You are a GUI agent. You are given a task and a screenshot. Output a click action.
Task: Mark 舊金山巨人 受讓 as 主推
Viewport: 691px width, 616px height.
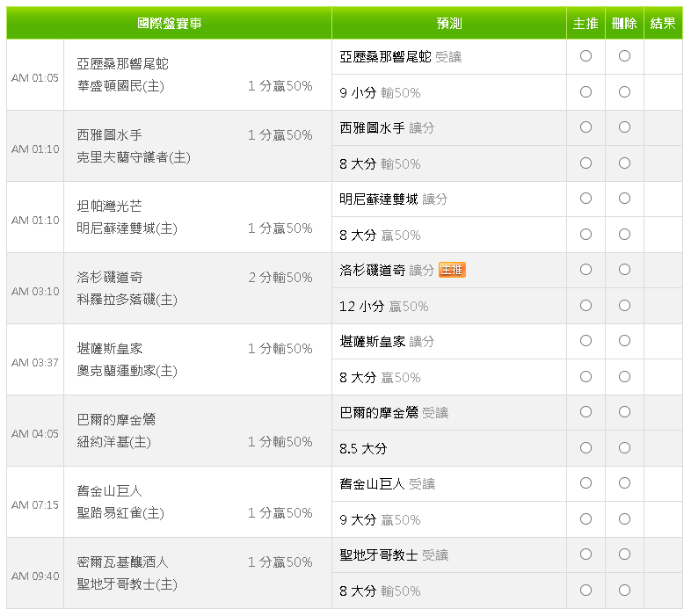pos(586,483)
